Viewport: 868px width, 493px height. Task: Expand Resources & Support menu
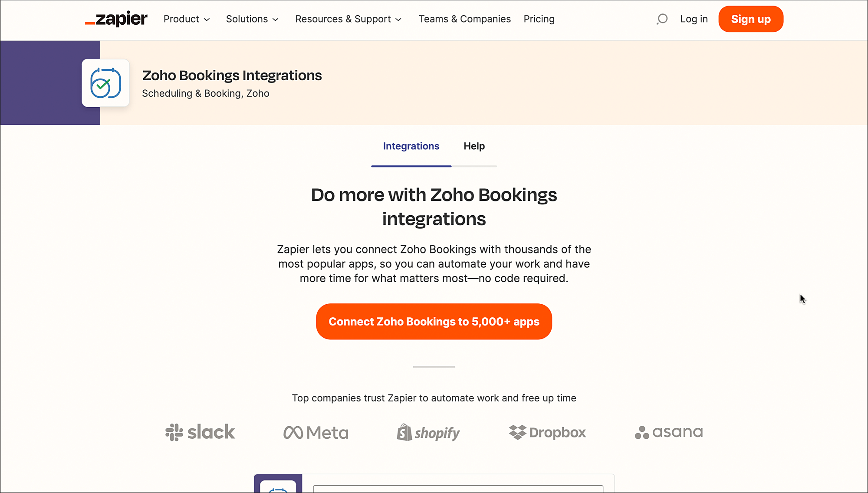click(x=349, y=19)
